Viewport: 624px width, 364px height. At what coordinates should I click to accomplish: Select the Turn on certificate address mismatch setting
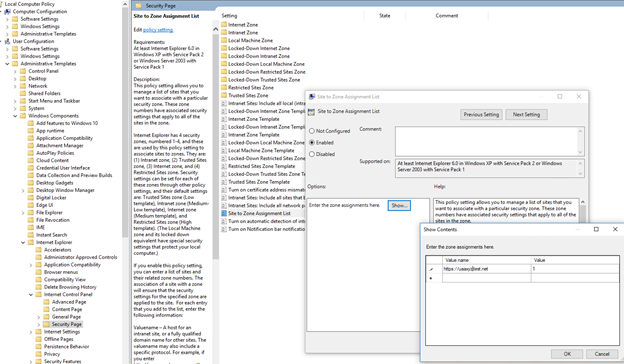click(x=267, y=190)
